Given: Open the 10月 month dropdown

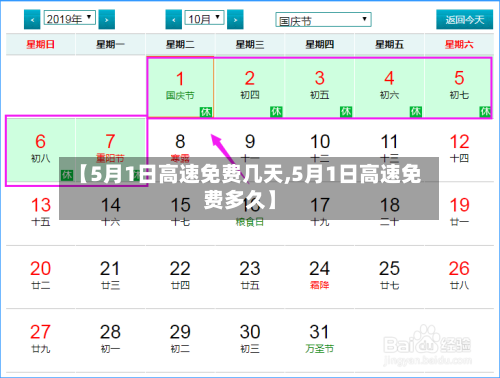Looking at the screenshot, I should coord(204,18).
